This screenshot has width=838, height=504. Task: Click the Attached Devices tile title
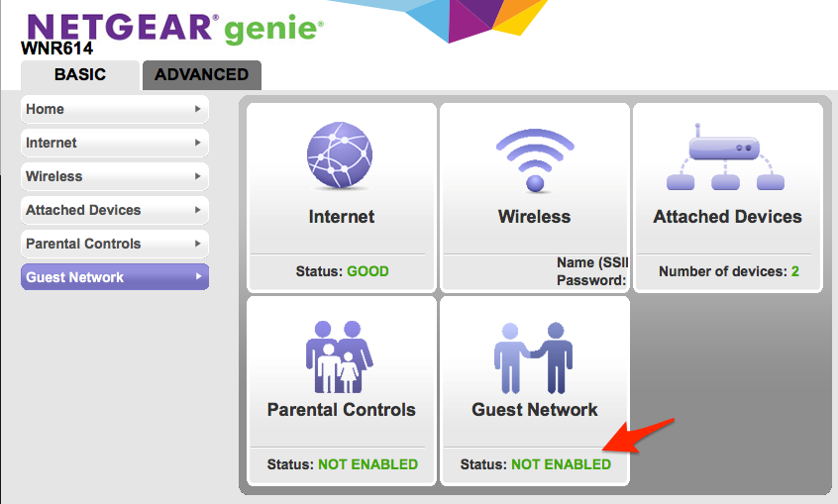click(x=727, y=217)
